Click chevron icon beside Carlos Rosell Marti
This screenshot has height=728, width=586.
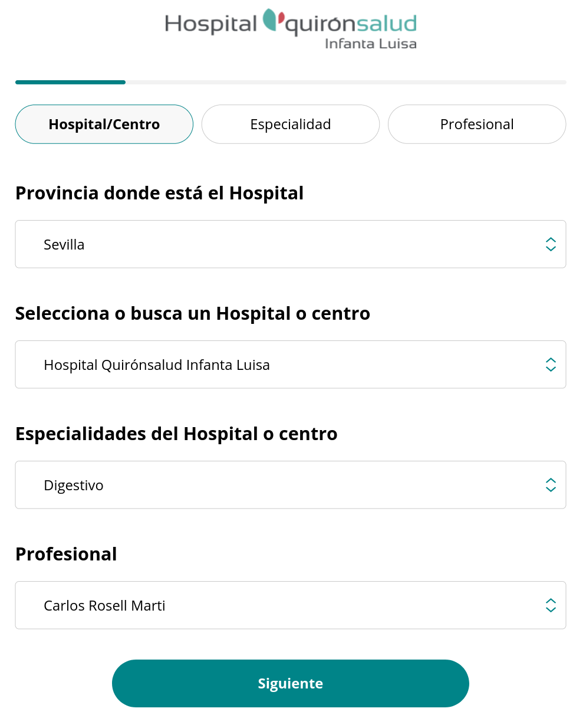tap(551, 605)
